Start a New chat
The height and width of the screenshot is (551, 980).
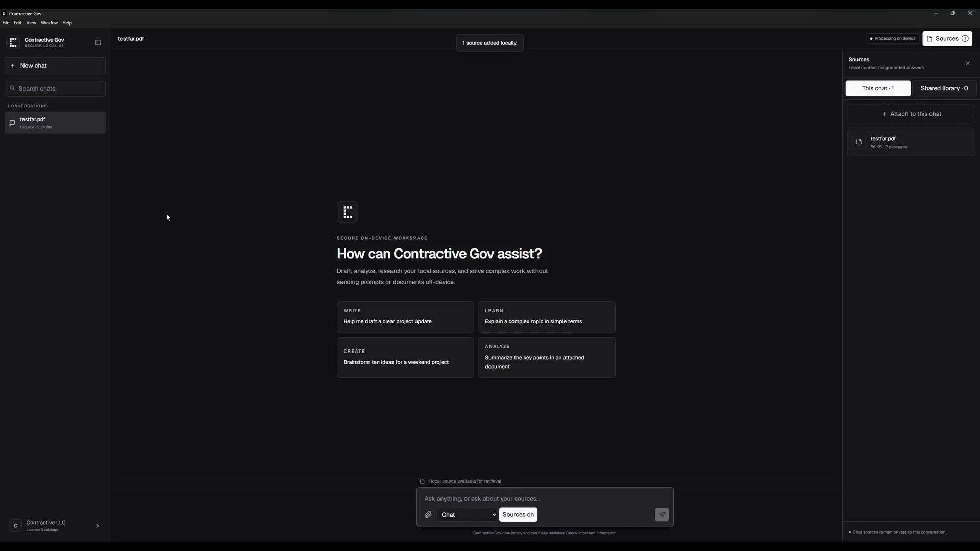pyautogui.click(x=55, y=66)
